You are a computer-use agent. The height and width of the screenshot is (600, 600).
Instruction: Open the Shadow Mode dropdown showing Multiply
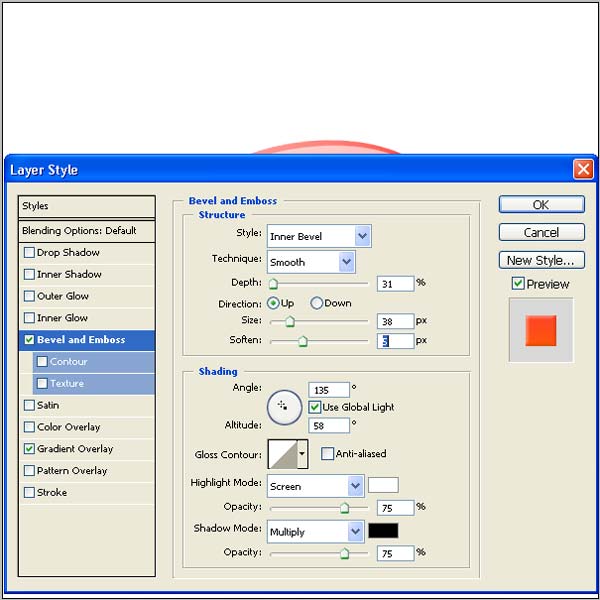tap(315, 532)
